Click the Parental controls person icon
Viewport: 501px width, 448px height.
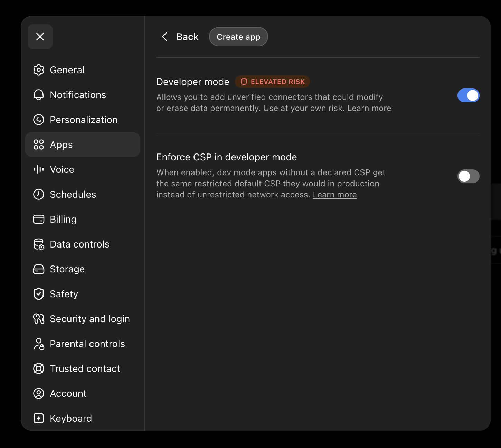pyautogui.click(x=39, y=344)
